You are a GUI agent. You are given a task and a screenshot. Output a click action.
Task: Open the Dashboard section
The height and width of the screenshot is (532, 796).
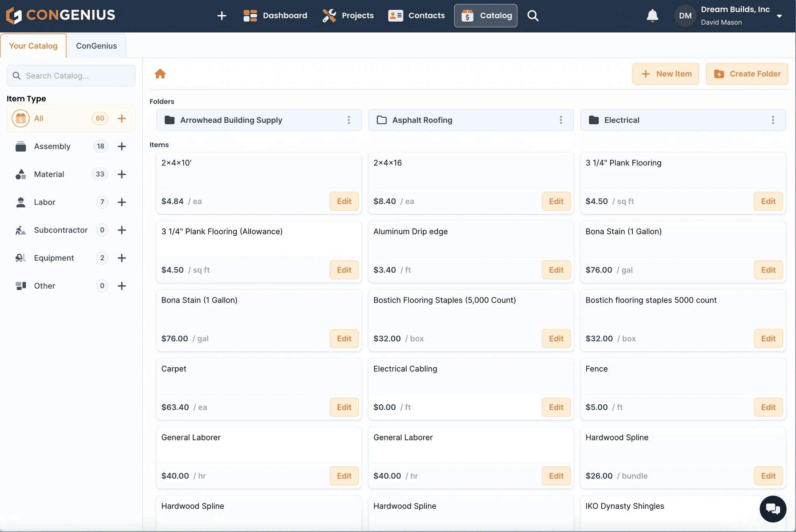(x=275, y=16)
